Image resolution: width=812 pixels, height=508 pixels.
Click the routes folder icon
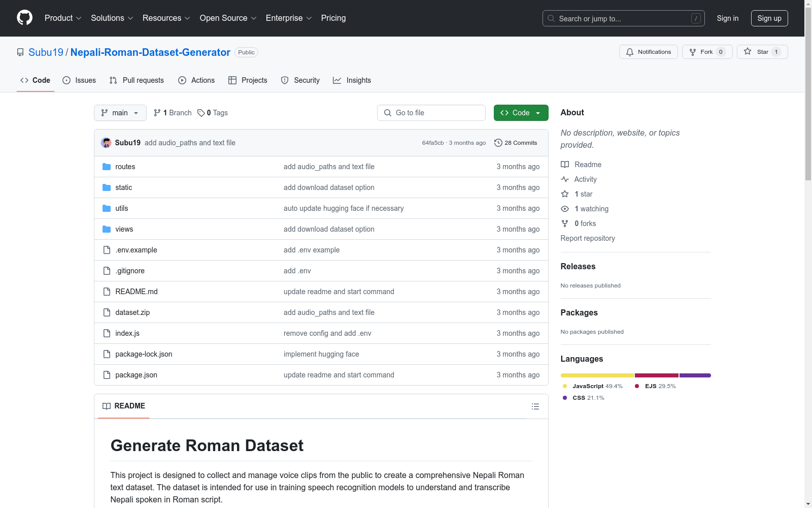[107, 167]
